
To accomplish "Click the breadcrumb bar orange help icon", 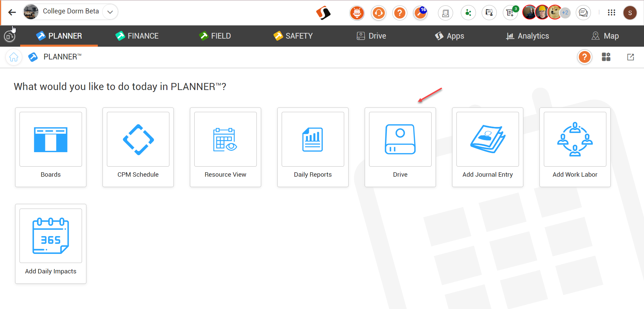I will tap(585, 57).
